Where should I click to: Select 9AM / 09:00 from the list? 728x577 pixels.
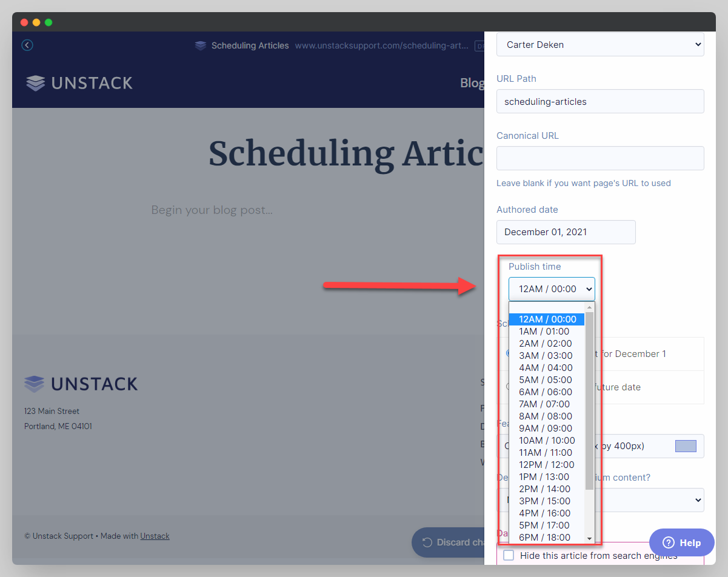click(546, 428)
